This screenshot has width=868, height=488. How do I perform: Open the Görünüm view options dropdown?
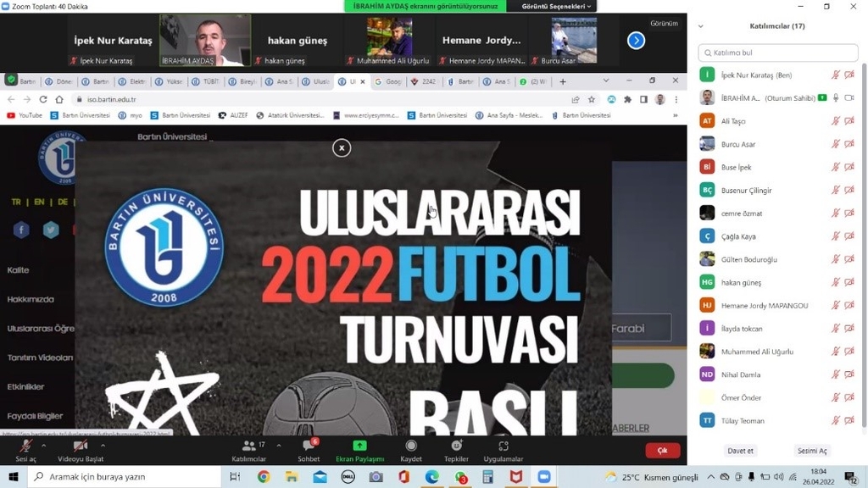point(663,23)
